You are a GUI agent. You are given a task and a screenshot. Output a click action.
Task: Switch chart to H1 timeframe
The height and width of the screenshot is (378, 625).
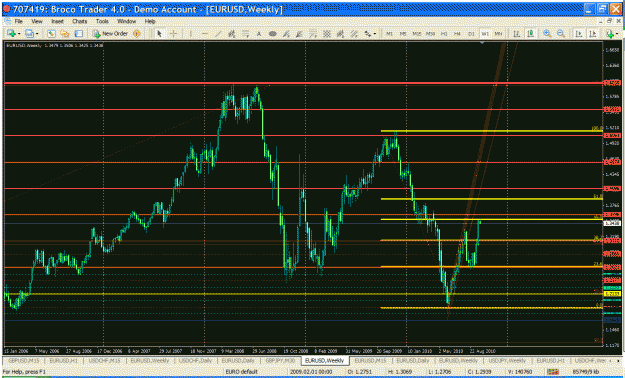[444, 34]
